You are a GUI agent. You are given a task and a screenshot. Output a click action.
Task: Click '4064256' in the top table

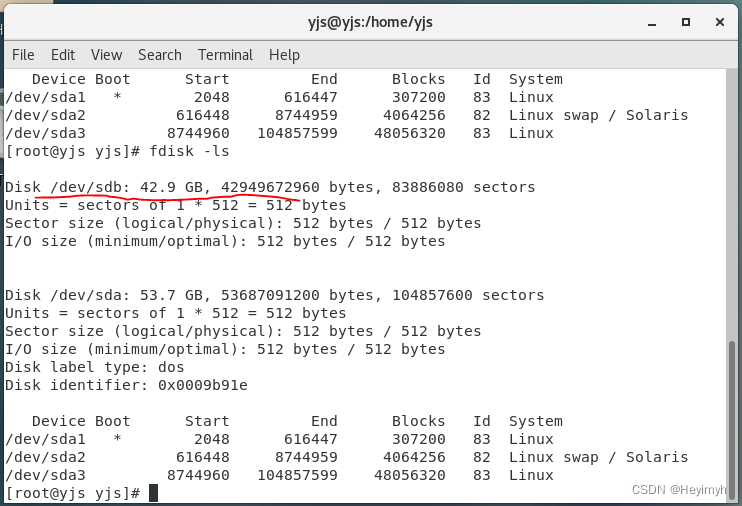[414, 115]
